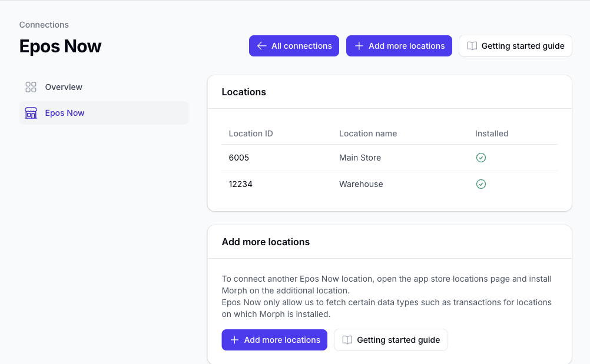Click the Locations card heading

point(244,92)
